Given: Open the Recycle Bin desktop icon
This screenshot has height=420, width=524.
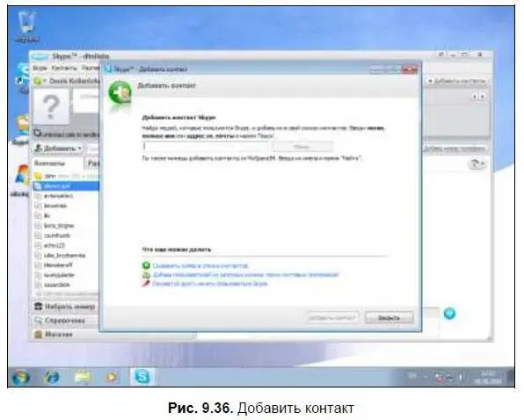Looking at the screenshot, I should [26, 27].
